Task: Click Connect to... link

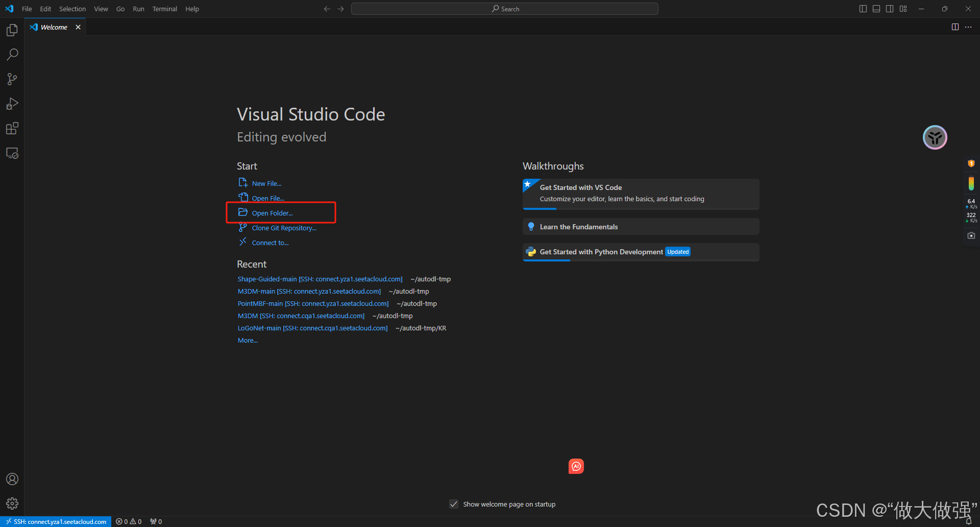Action: tap(270, 243)
